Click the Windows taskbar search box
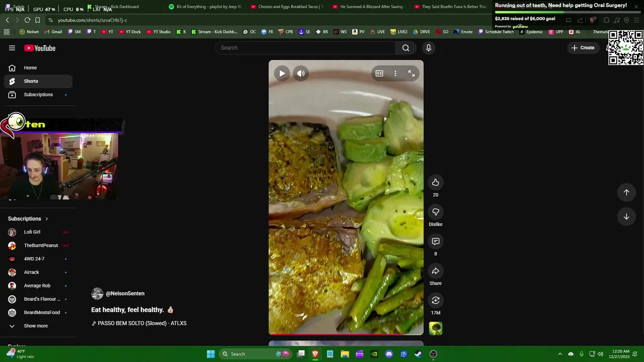Viewport: 644px width, 362px height. [256, 354]
